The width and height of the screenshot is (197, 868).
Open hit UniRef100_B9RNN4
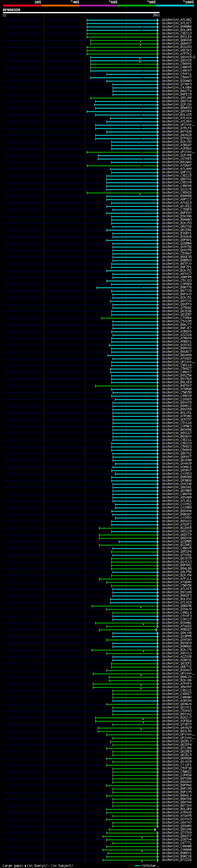pos(176,26)
